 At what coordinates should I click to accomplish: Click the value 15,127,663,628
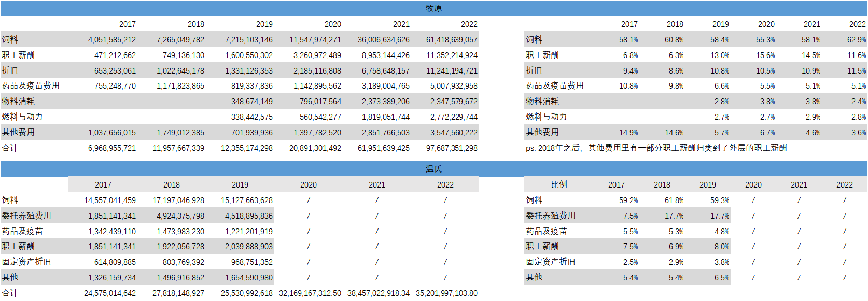click(x=247, y=200)
